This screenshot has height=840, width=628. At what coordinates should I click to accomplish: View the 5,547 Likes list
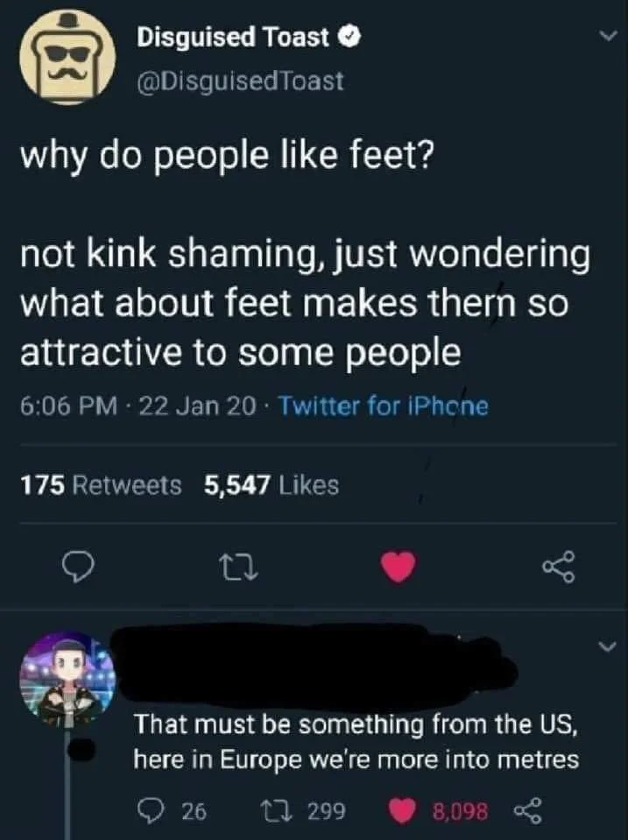(271, 484)
